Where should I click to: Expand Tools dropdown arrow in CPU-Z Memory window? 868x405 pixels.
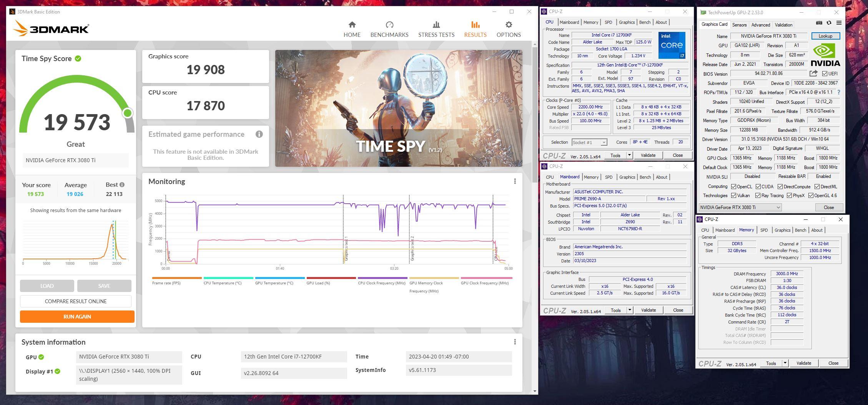click(785, 363)
